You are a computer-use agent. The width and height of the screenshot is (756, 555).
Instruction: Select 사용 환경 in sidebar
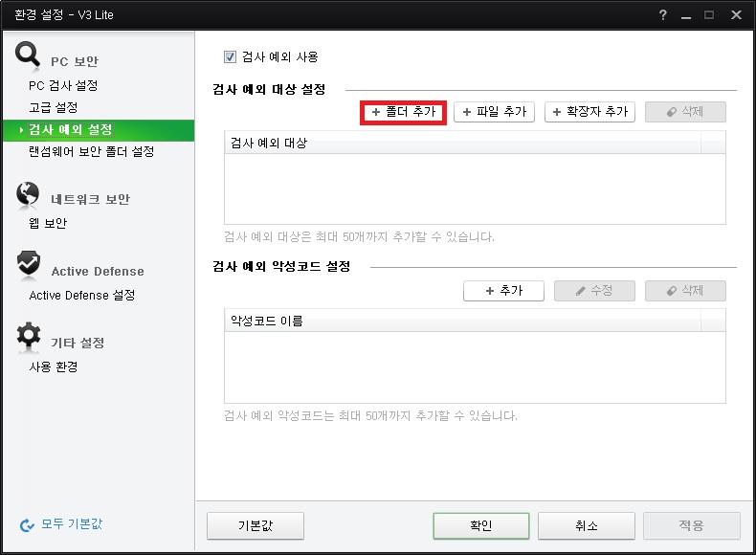coord(54,366)
